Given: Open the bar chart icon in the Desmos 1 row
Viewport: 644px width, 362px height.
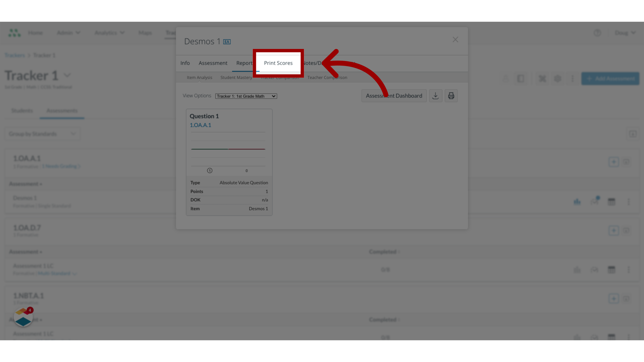Looking at the screenshot, I should (x=577, y=201).
